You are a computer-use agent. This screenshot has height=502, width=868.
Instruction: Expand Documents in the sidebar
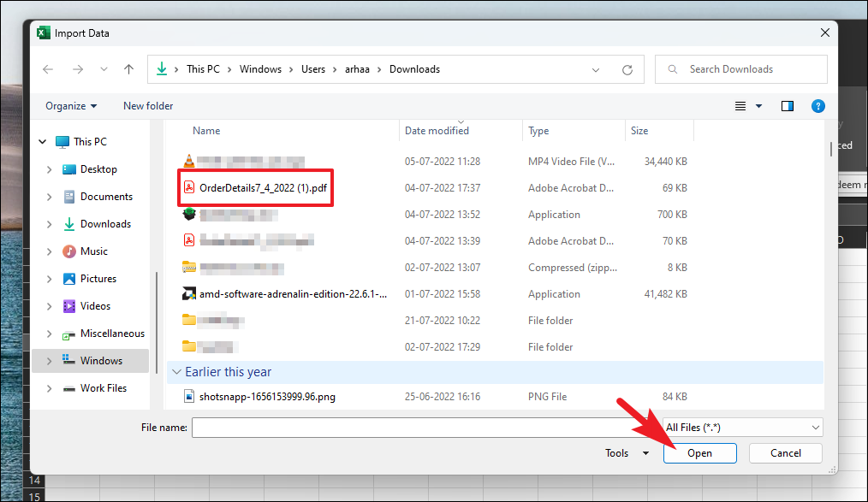pyautogui.click(x=50, y=197)
